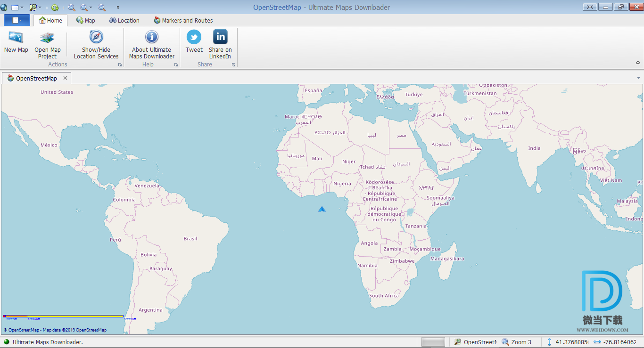Click the Colombia label on the map
This screenshot has width=644, height=348.
[124, 200]
